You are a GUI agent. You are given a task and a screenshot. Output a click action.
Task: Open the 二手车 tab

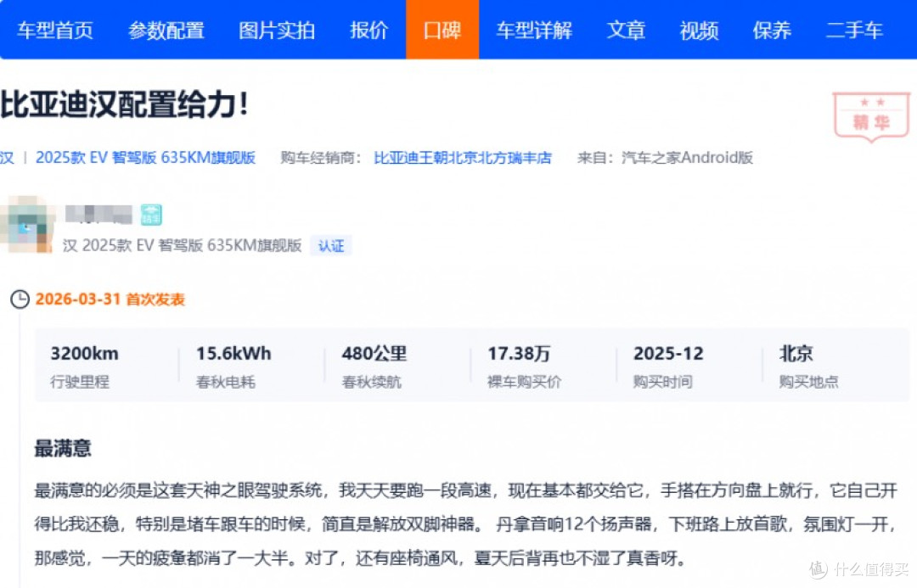coord(854,30)
